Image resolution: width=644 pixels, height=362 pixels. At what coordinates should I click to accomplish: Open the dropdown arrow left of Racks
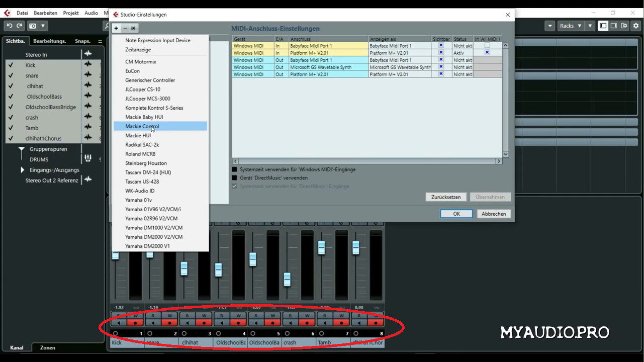(550, 26)
